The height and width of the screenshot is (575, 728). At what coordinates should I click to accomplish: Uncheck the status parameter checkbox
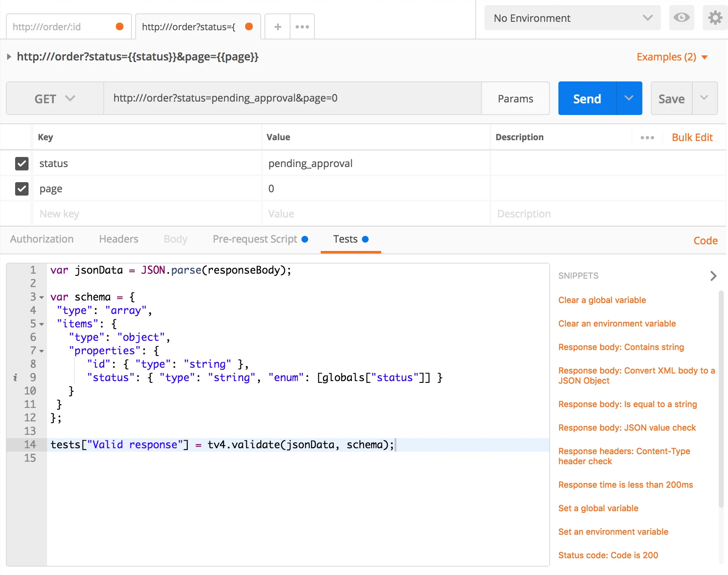coord(22,164)
